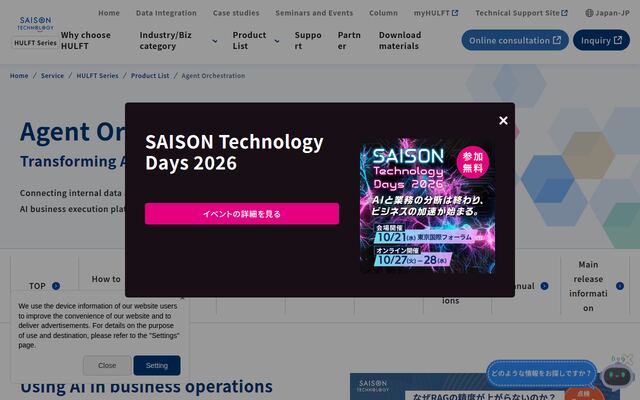Click the Online consultation button
Screen dimensions: 640x400
point(515,40)
